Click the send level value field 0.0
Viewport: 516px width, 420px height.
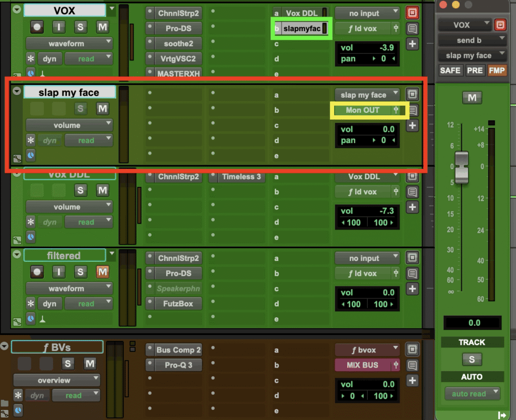tap(473, 323)
